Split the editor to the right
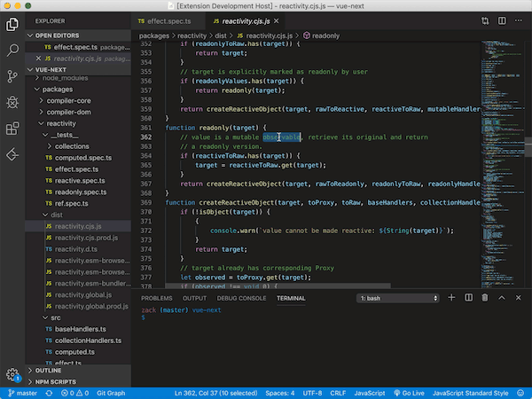532x399 pixels. tap(502, 21)
